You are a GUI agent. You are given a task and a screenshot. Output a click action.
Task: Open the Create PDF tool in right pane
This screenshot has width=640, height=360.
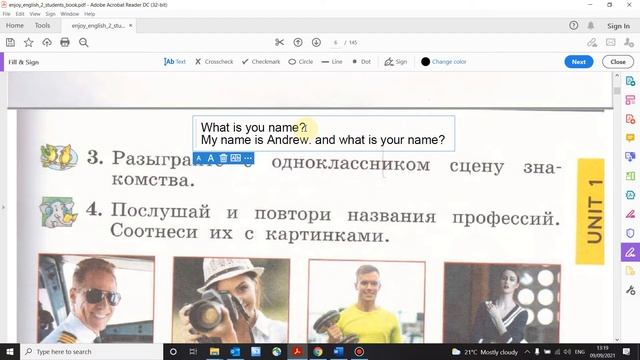coord(630,119)
